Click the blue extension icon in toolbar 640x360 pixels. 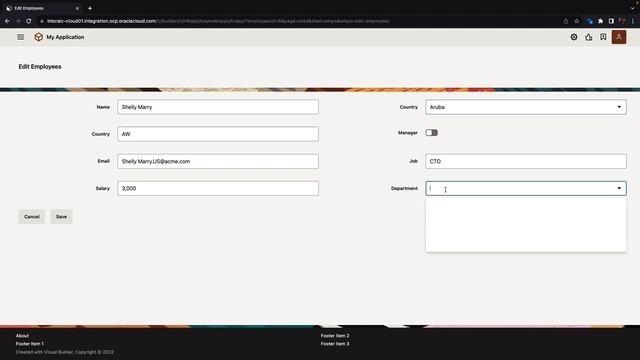click(x=590, y=21)
